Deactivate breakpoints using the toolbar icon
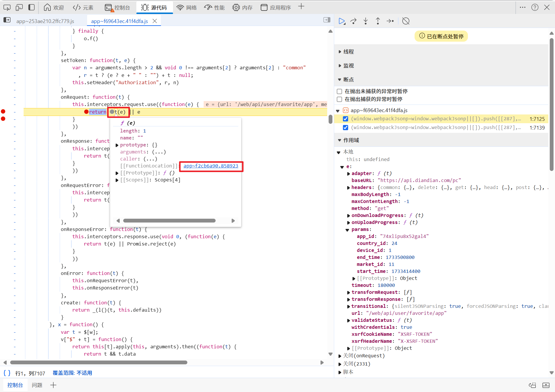This screenshot has height=392, width=555. [406, 21]
